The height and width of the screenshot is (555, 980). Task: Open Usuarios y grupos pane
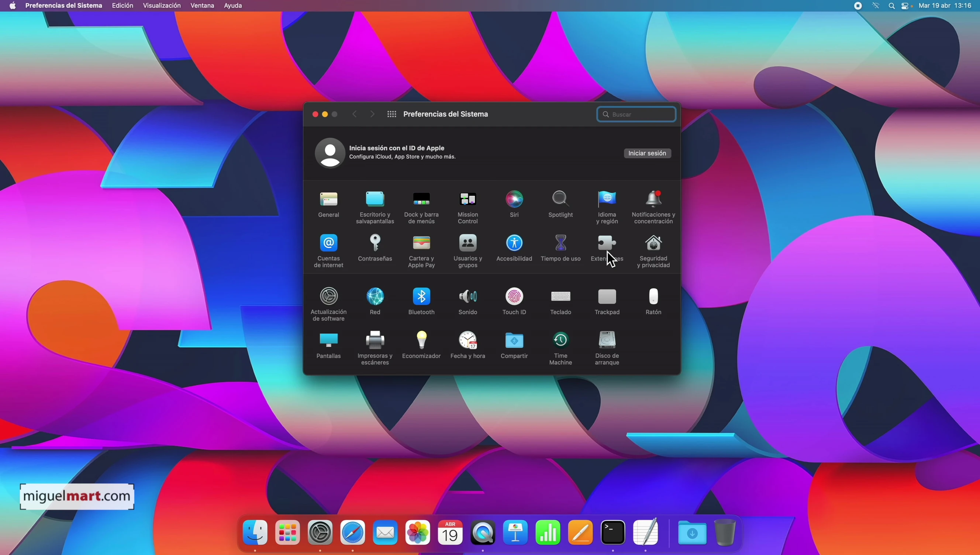[468, 251]
